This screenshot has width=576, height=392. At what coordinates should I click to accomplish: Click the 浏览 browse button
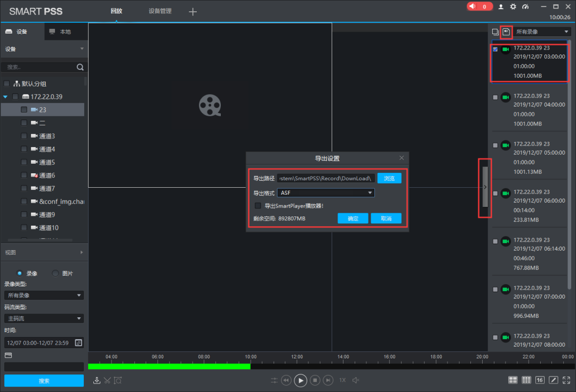pos(389,178)
